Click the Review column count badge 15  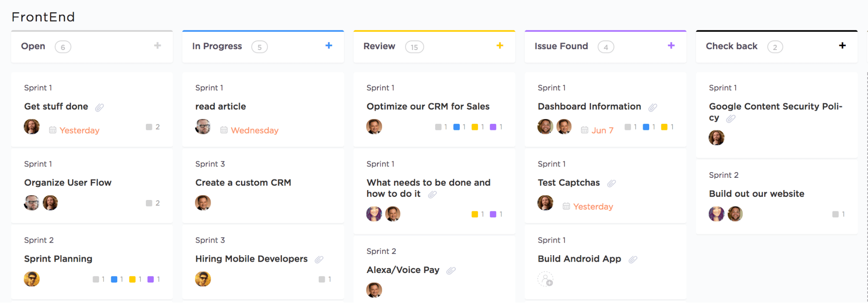point(414,47)
